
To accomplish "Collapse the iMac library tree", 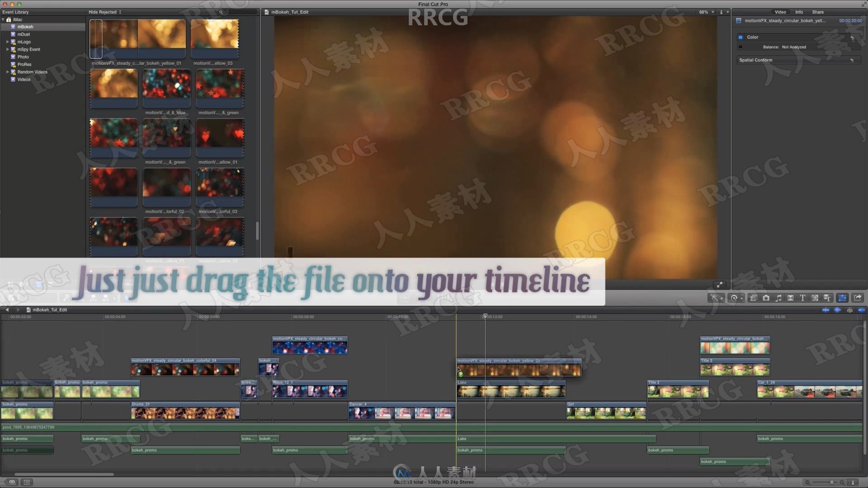I will pyautogui.click(x=3, y=19).
